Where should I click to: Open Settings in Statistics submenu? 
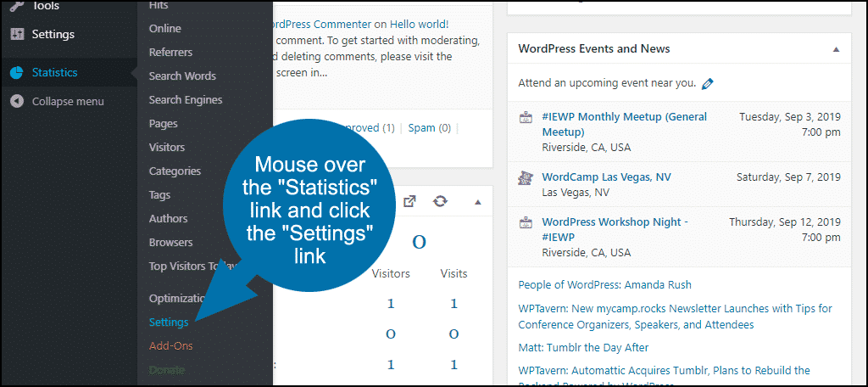pos(169,322)
